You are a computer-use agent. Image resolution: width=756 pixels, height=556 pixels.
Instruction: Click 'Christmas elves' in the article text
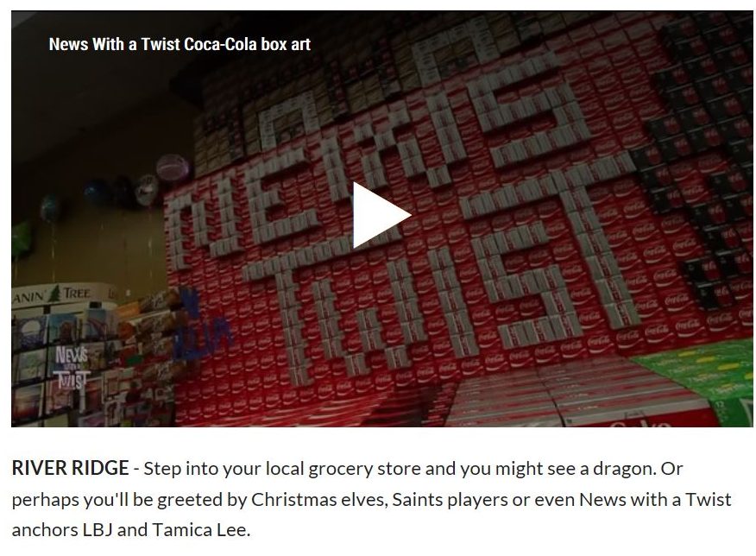point(319,499)
